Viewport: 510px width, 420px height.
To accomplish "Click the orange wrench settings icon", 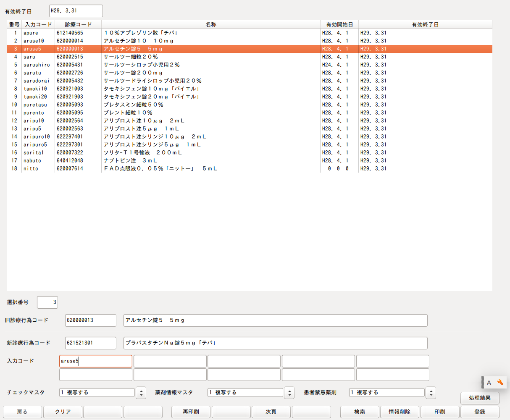I will [x=500, y=382].
